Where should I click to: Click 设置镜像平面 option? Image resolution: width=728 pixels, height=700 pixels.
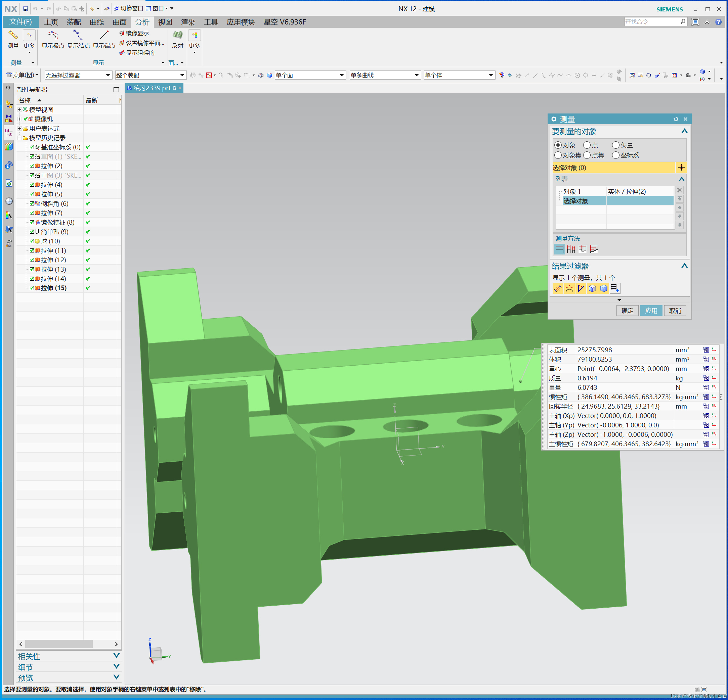141,43
